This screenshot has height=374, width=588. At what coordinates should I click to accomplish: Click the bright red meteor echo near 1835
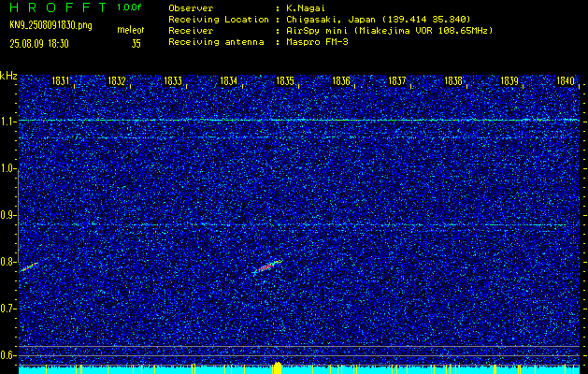point(265,267)
